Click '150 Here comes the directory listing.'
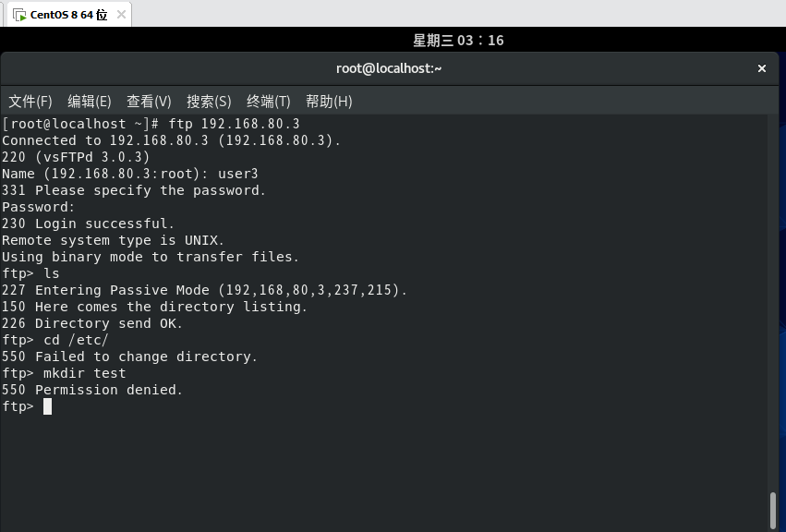 click(155, 307)
